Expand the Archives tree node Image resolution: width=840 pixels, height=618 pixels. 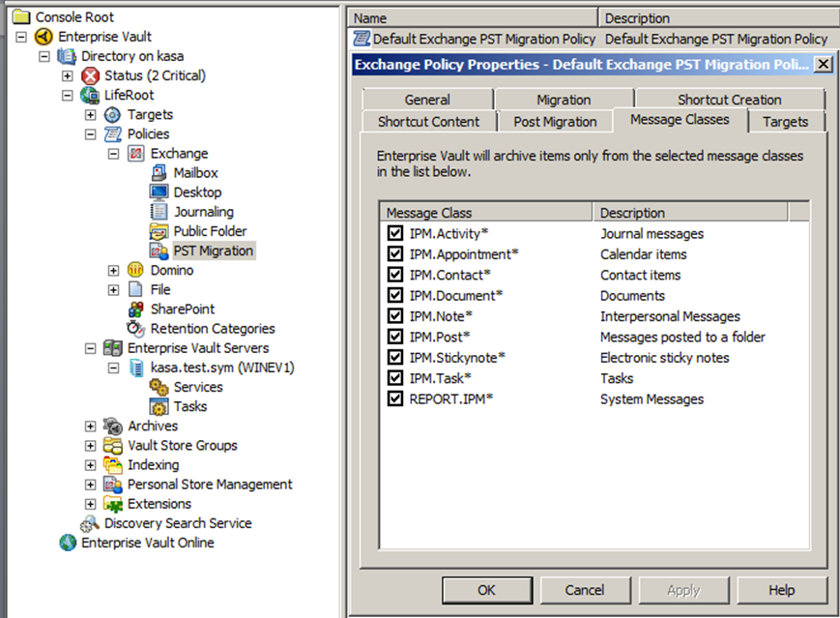[90, 427]
